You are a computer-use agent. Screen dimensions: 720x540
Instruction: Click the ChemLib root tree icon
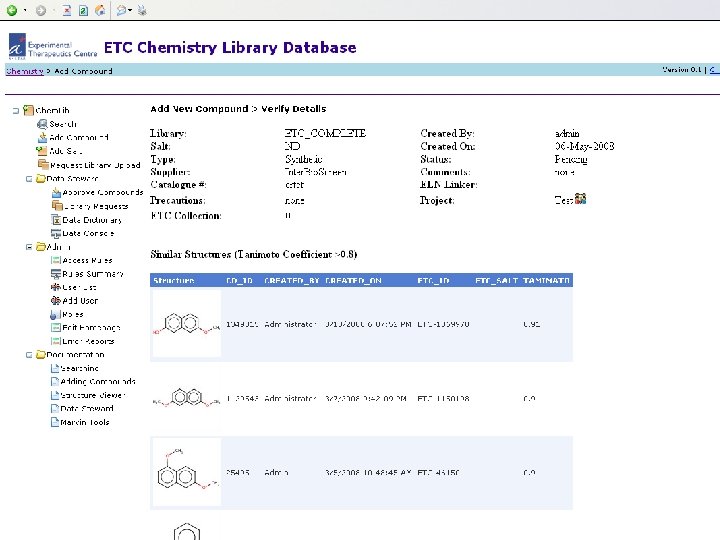coord(28,110)
